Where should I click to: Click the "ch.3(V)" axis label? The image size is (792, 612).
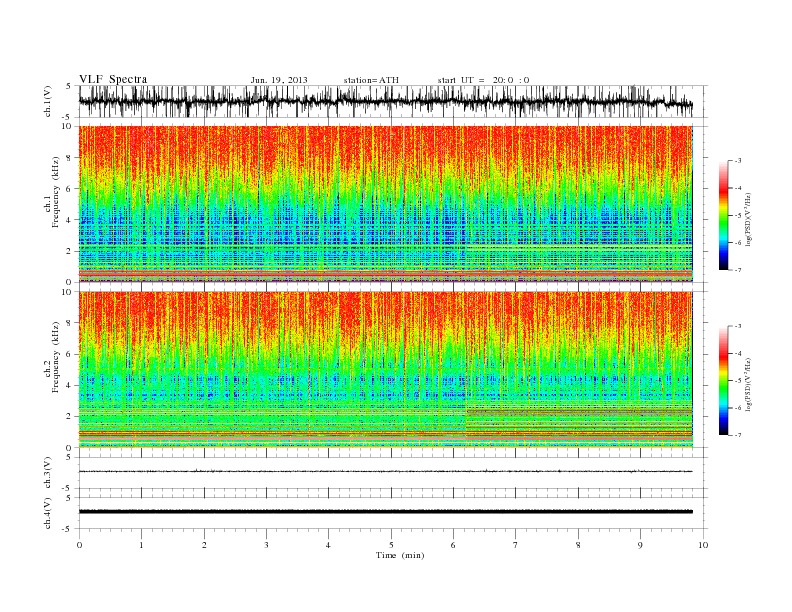click(x=48, y=473)
